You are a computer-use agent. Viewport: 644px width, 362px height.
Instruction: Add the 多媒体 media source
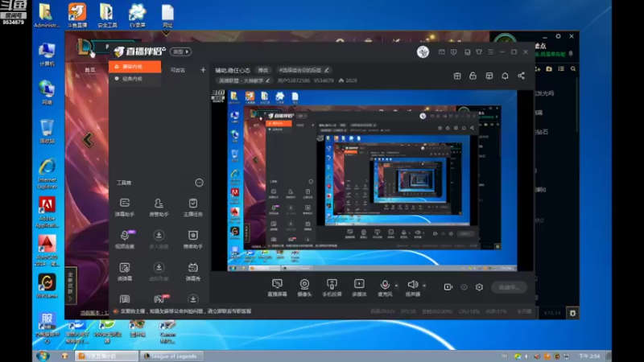point(359,287)
